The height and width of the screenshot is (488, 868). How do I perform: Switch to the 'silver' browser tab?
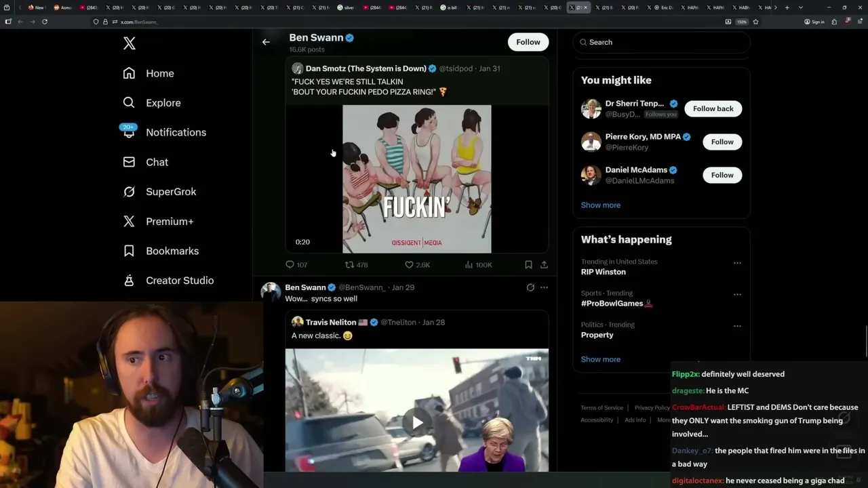tap(346, 7)
